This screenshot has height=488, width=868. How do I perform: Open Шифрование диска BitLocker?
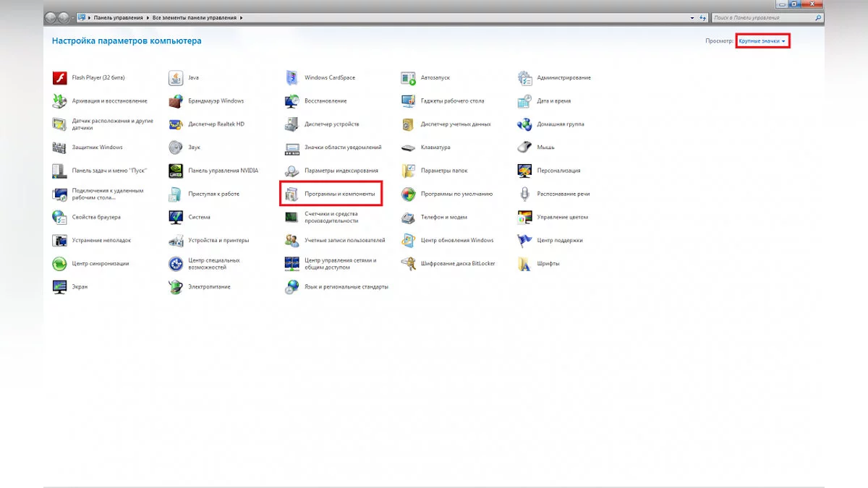[x=457, y=264]
